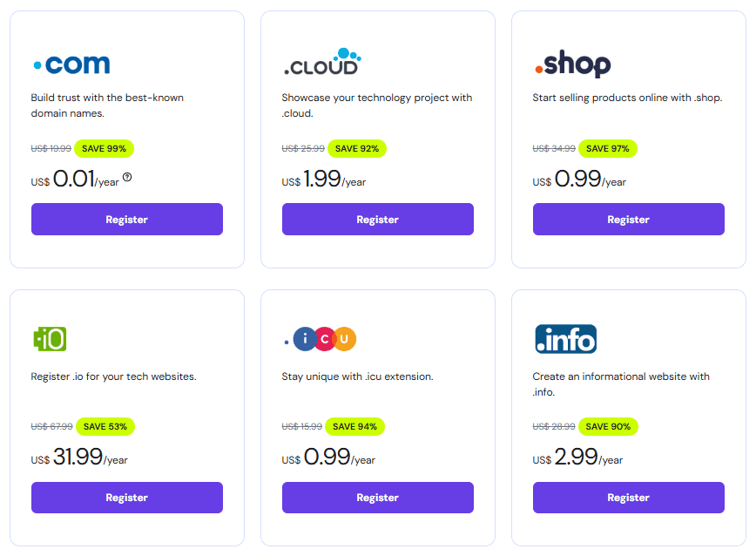Image resolution: width=756 pixels, height=556 pixels.
Task: Register the .com domain
Action: pyautogui.click(x=126, y=219)
